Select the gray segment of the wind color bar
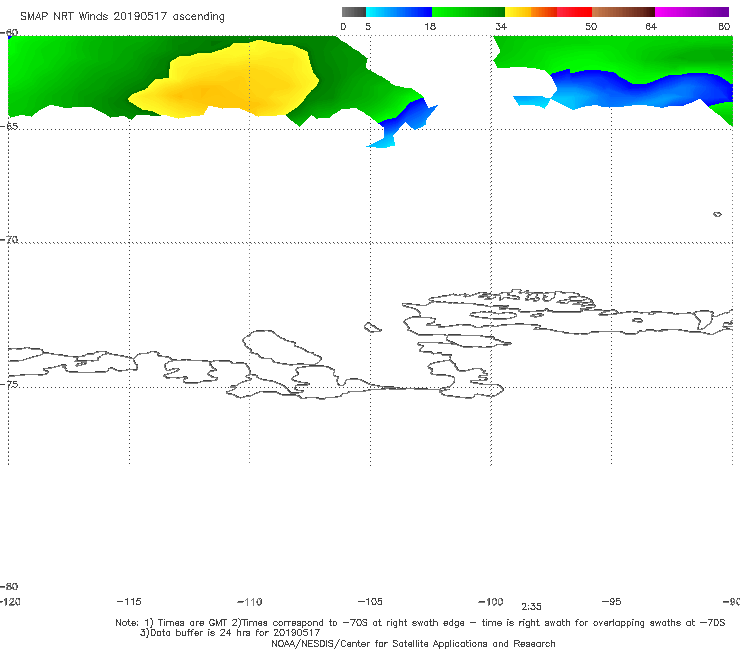Screen dimensions: 740x650 [x=354, y=12]
